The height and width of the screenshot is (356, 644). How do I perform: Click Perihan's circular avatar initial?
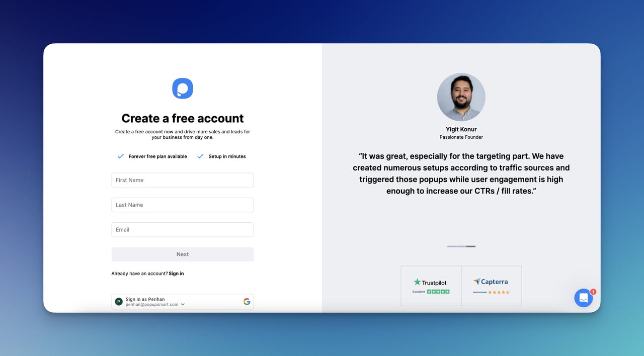[x=118, y=301]
